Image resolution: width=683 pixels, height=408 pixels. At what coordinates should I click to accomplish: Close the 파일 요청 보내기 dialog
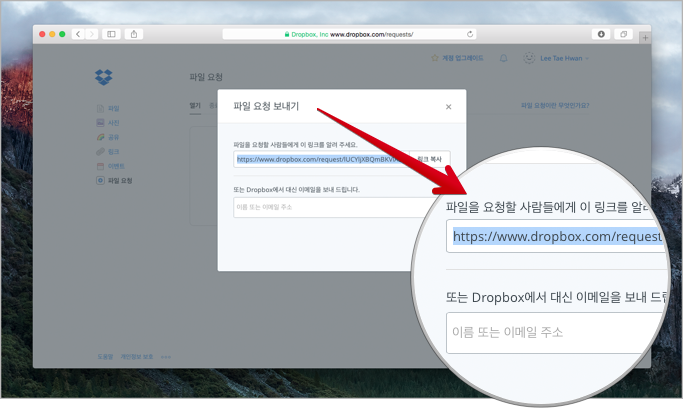[x=449, y=107]
